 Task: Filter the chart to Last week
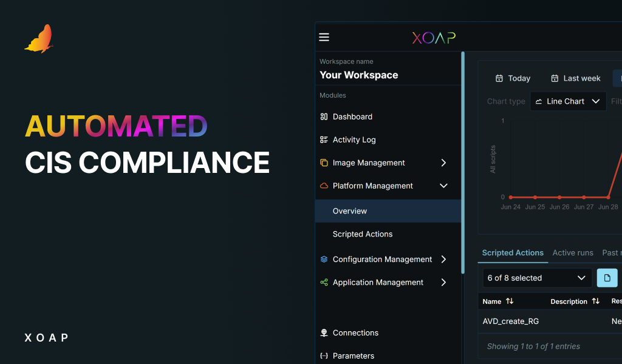tap(576, 78)
